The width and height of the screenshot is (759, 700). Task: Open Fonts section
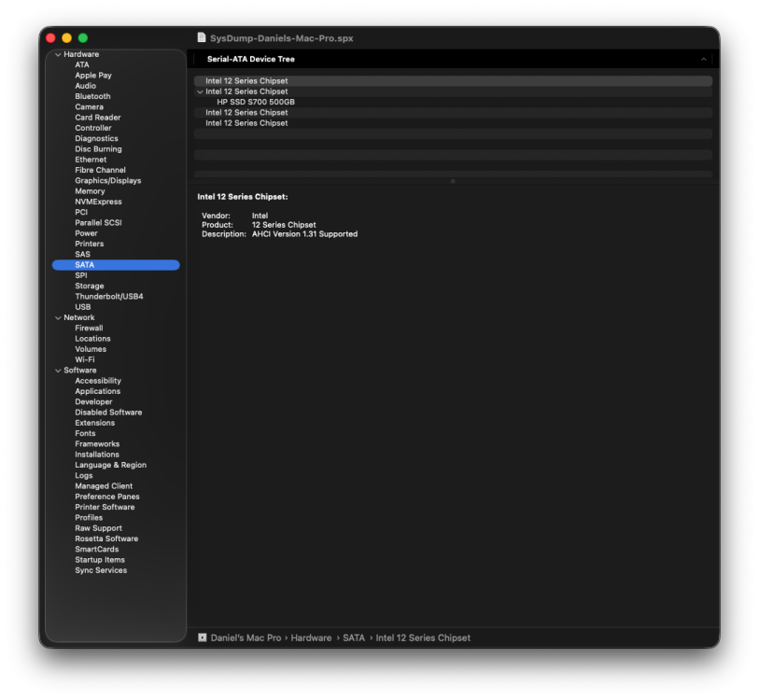pyautogui.click(x=85, y=434)
